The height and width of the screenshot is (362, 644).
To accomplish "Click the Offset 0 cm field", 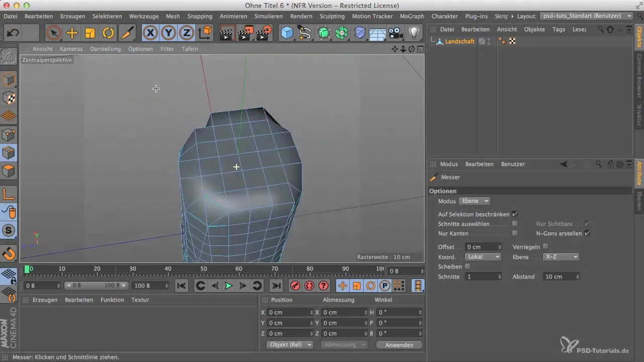I will pyautogui.click(x=484, y=247).
